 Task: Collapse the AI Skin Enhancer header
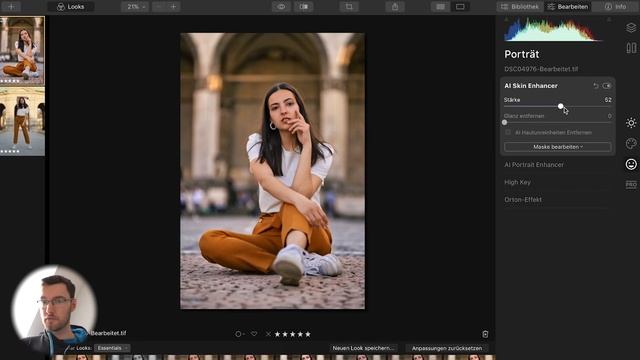click(x=531, y=86)
